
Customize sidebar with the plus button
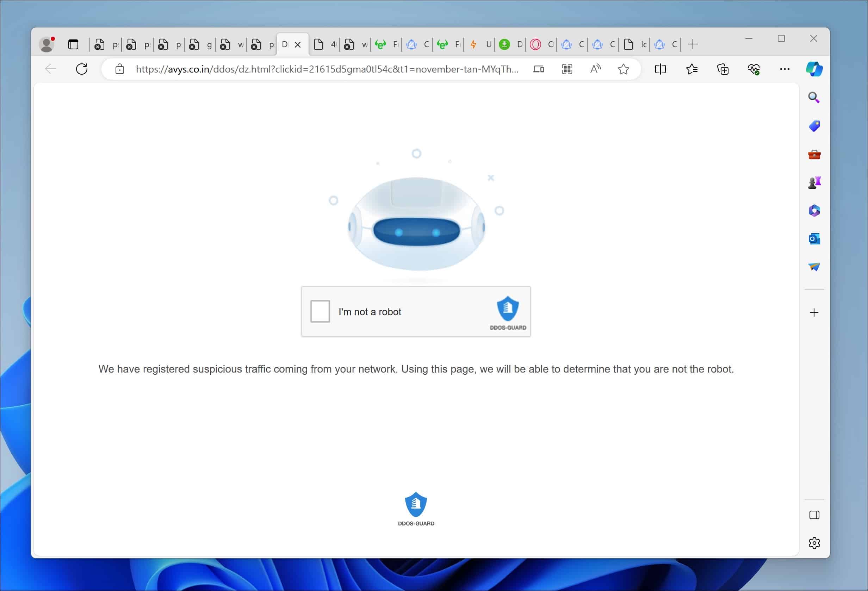814,312
